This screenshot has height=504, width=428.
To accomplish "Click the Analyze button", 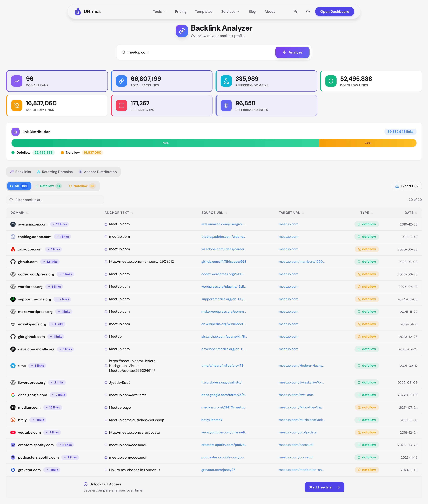I will pos(292,52).
